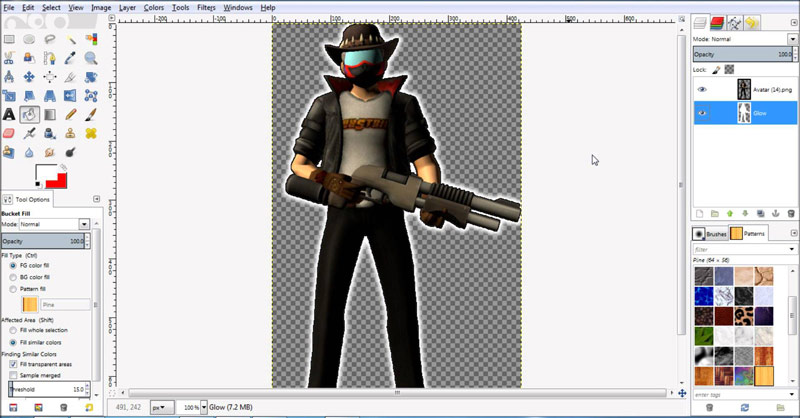Select the Paintbrush tool
This screenshot has height=418, width=800.
91,114
